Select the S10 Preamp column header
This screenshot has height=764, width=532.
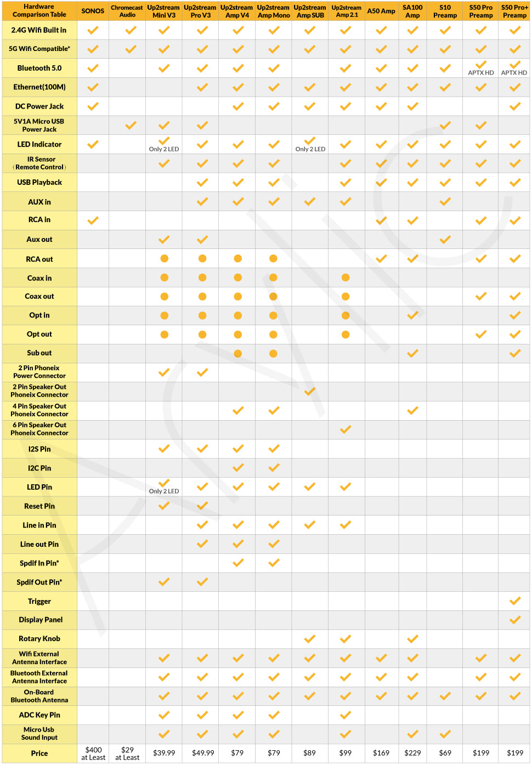click(445, 11)
